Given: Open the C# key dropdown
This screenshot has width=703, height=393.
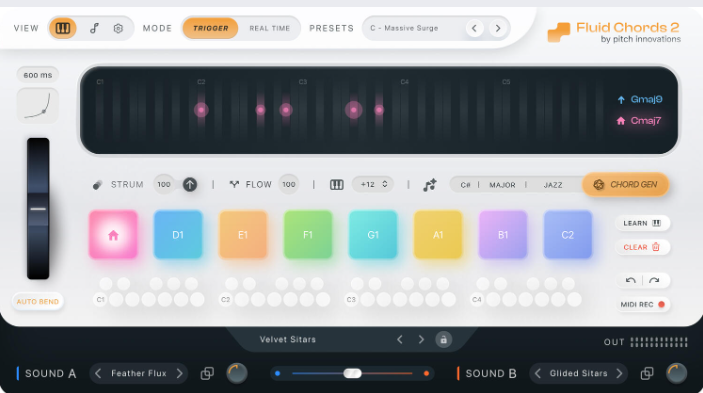Looking at the screenshot, I should pyautogui.click(x=465, y=185).
